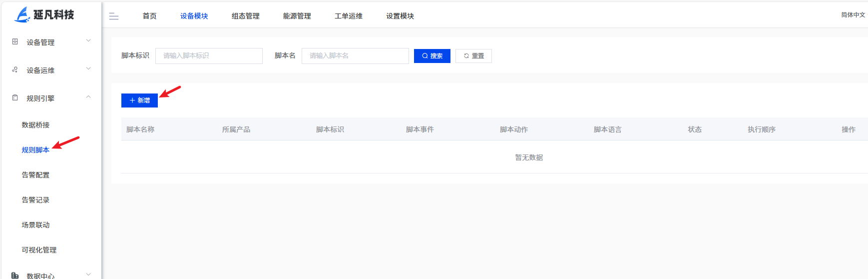The width and height of the screenshot is (868, 279).
Task: Click the 延凡科技 logo
Action: pyautogui.click(x=44, y=15)
